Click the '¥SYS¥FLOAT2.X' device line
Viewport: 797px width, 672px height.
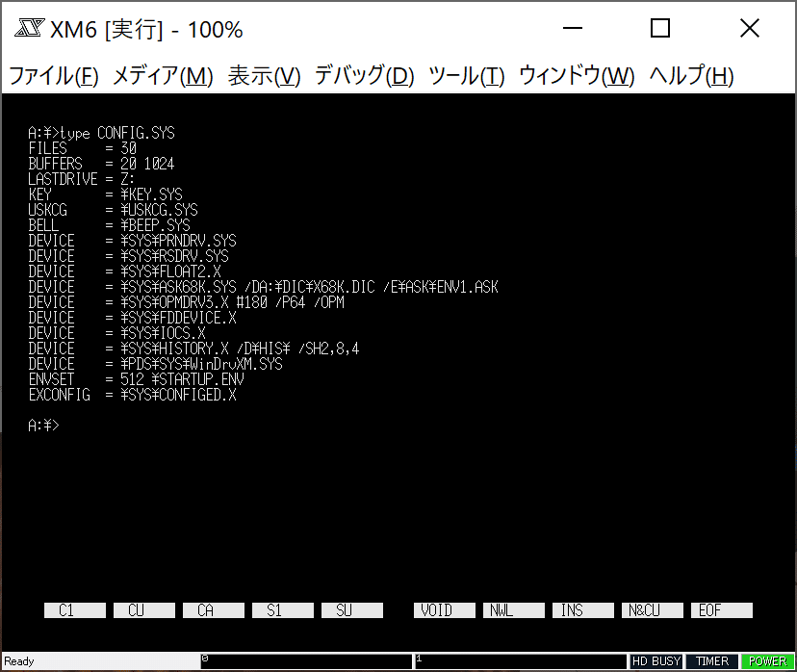[x=124, y=271]
